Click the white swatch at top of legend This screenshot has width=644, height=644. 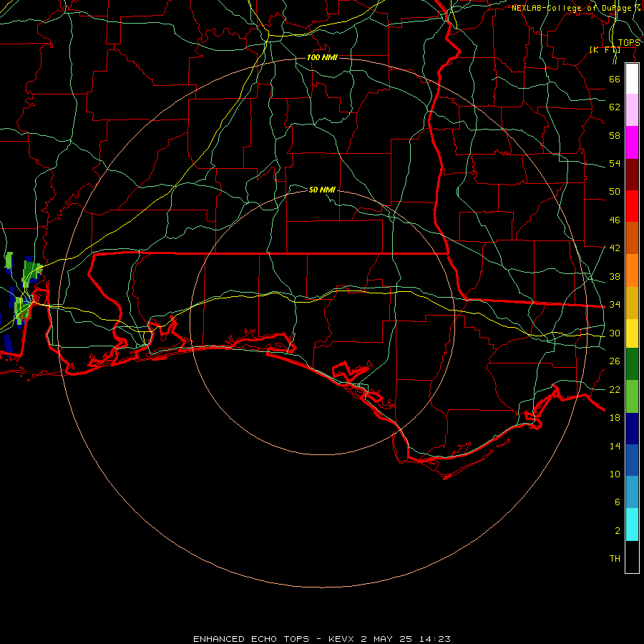632,79
